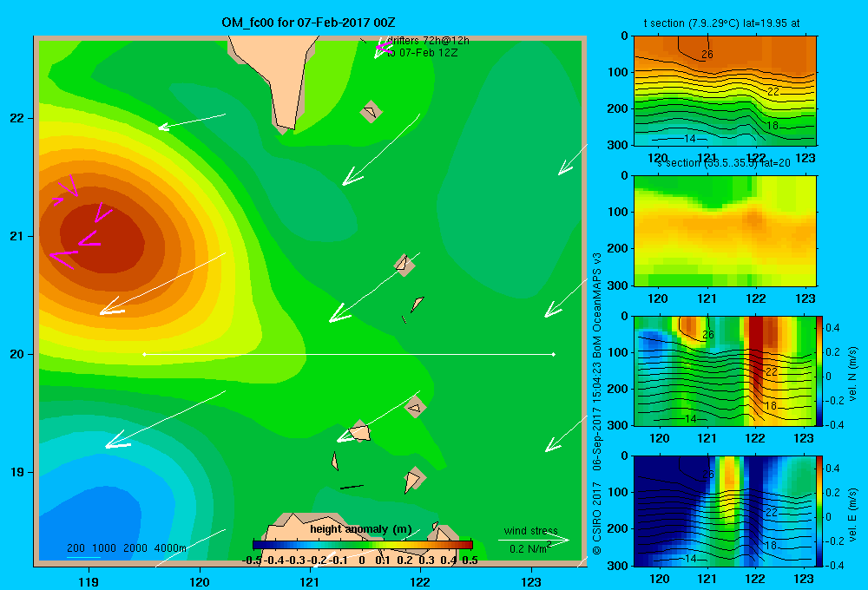
Task: Click the wind stress reference arrow
Action: [x=533, y=540]
